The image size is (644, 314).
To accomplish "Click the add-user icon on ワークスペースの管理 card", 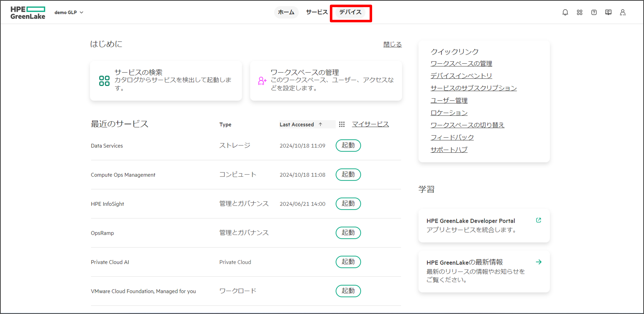I will click(262, 81).
